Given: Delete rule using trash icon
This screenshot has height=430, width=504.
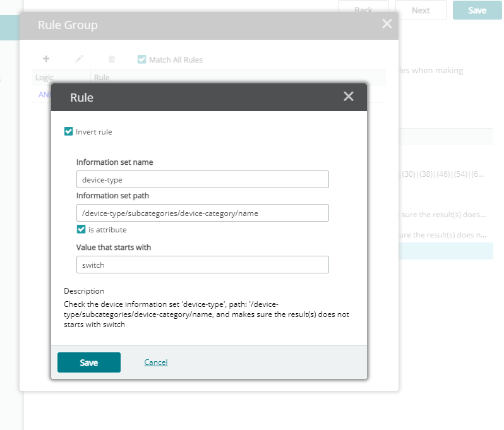Looking at the screenshot, I should click(x=112, y=59).
